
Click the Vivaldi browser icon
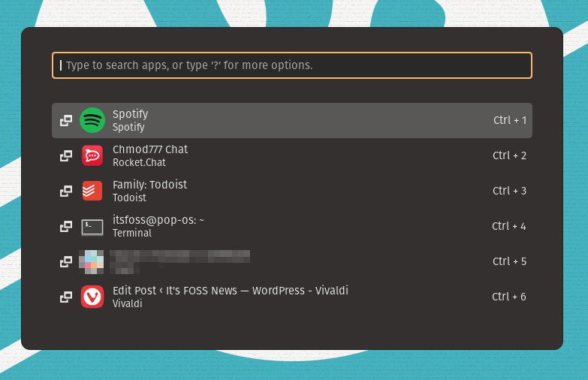[92, 297]
